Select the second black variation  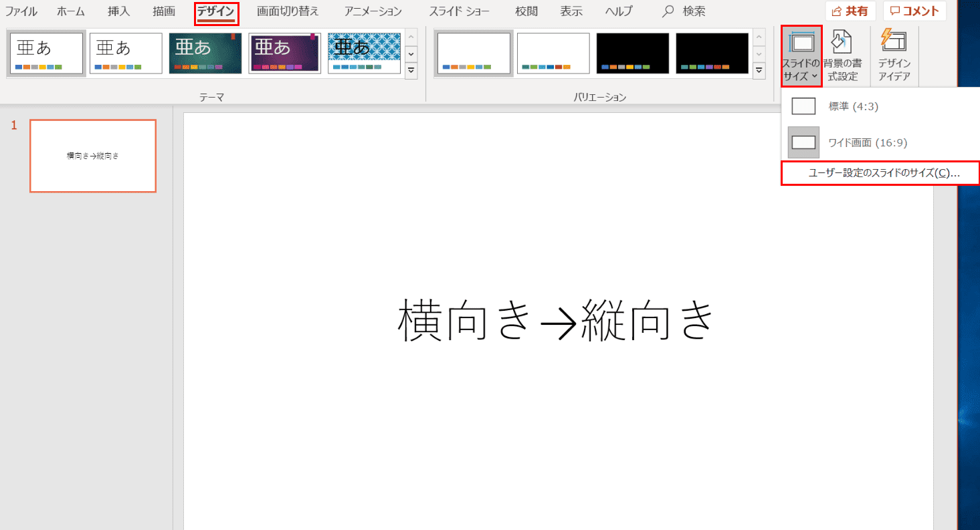point(712,53)
